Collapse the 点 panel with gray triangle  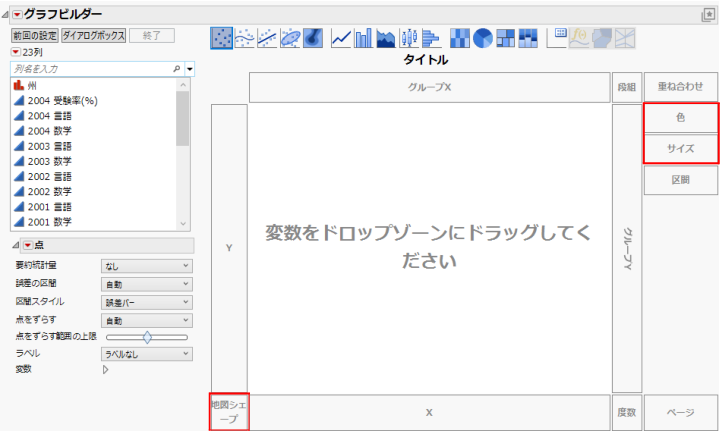pyautogui.click(x=16, y=245)
